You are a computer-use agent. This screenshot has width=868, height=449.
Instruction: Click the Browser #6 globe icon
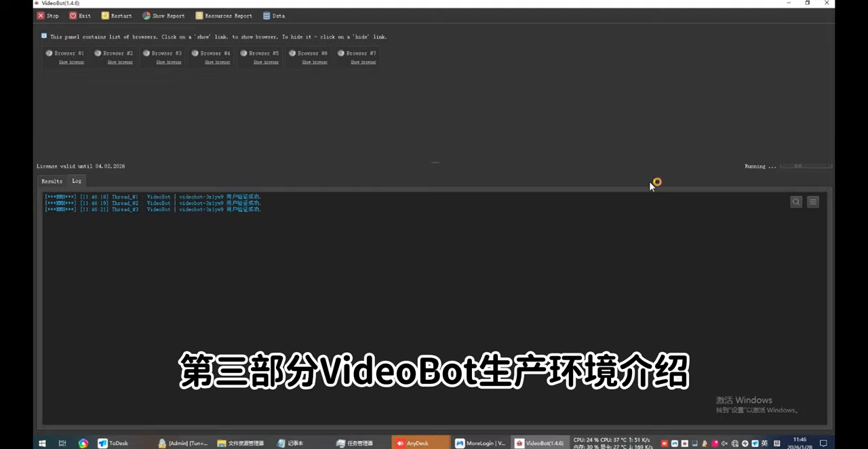pos(292,53)
